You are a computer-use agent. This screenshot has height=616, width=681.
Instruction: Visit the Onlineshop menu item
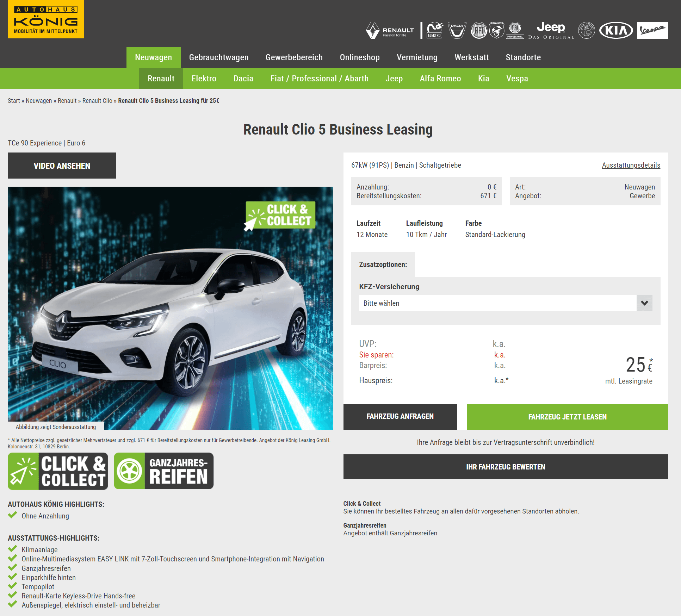click(x=360, y=57)
